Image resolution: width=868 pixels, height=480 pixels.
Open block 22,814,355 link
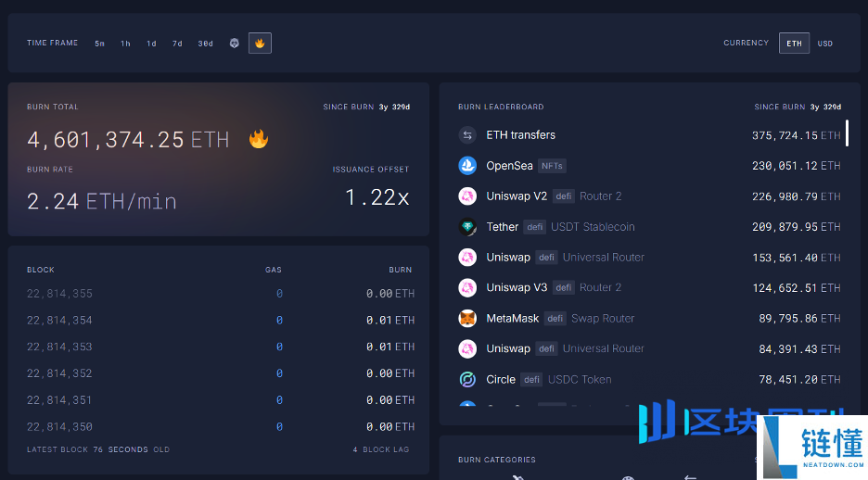(x=59, y=294)
